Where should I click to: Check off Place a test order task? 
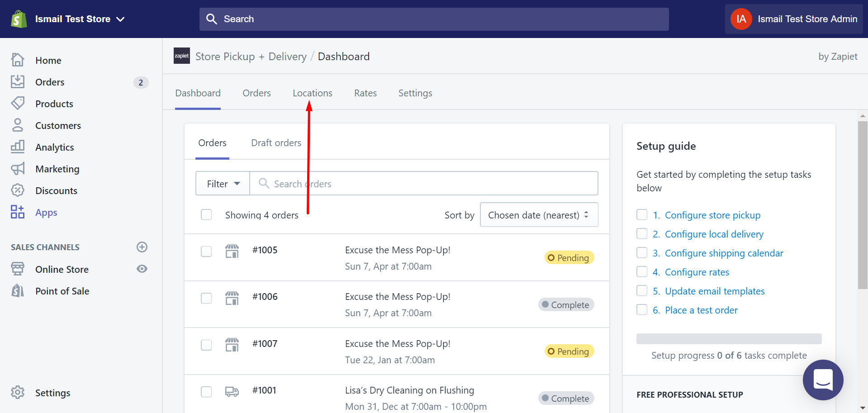tap(642, 309)
